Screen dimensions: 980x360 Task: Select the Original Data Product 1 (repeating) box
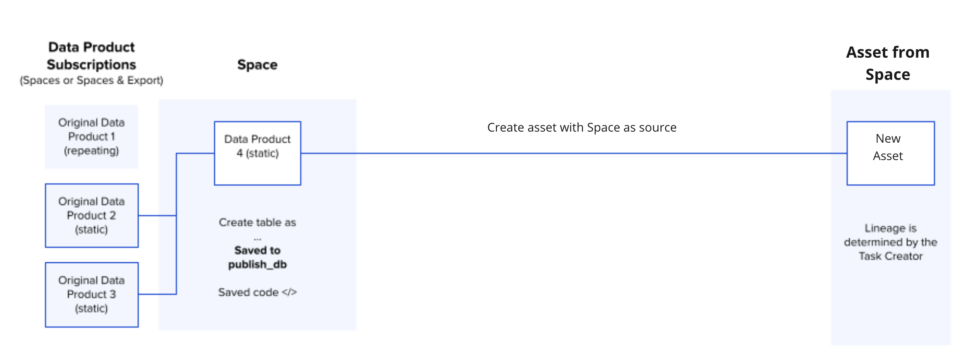click(91, 137)
